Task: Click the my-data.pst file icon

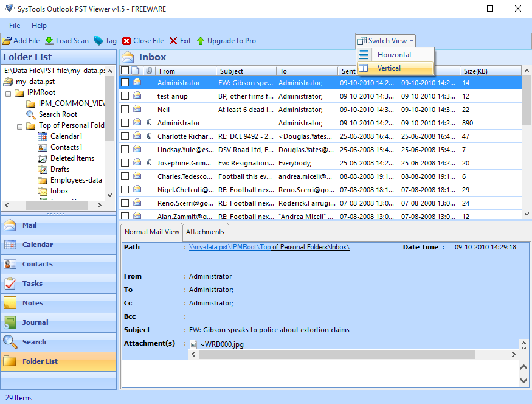Action: [8, 82]
